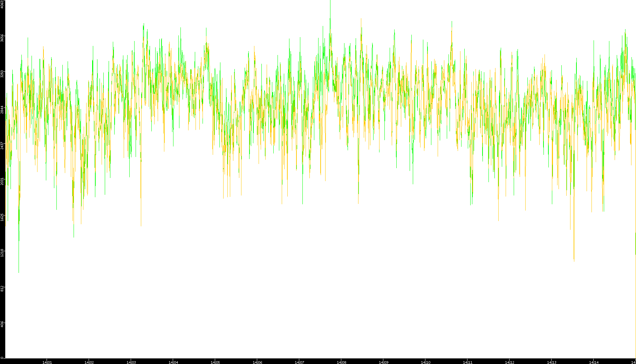636x364 pixels.
Task: Select the 14:02 time tick label
Action: point(89,362)
